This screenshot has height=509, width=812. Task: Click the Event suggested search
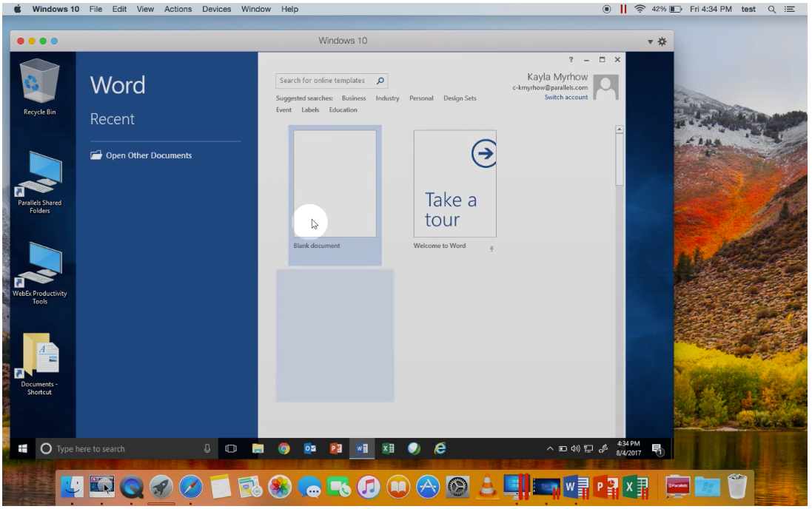(x=283, y=109)
